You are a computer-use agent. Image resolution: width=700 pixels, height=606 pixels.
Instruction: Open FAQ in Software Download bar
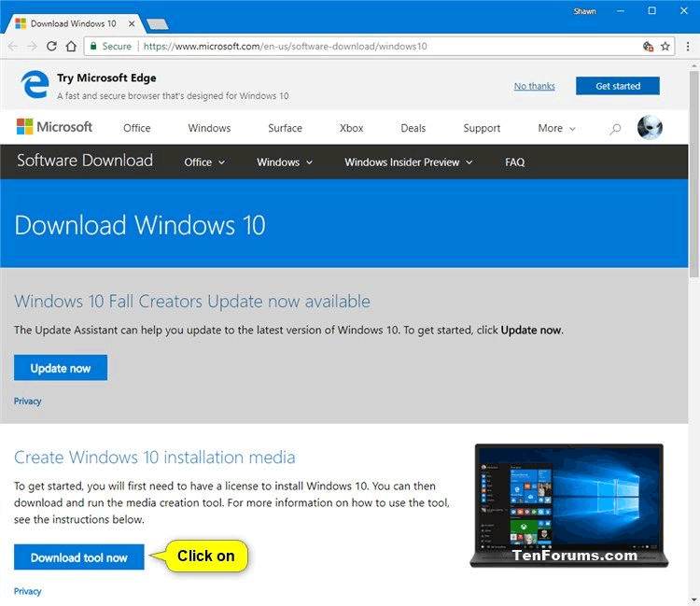pyautogui.click(x=514, y=162)
